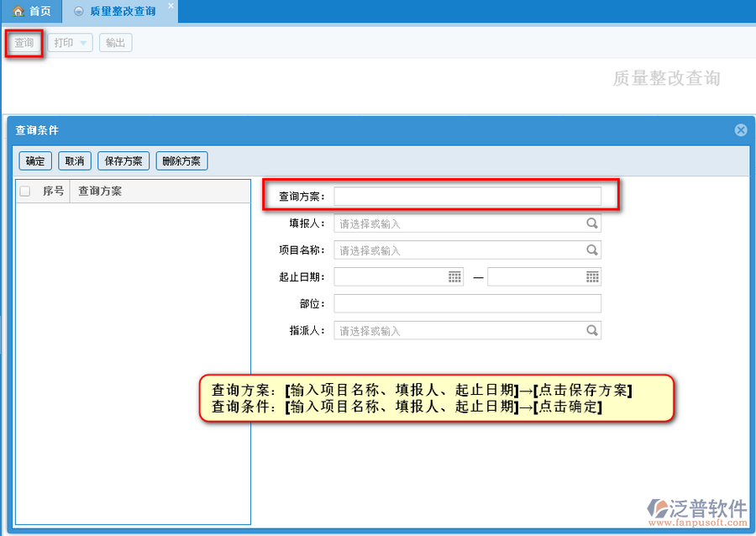The height and width of the screenshot is (536, 756).
Task: Click the 序号 column header
Action: coord(53,191)
